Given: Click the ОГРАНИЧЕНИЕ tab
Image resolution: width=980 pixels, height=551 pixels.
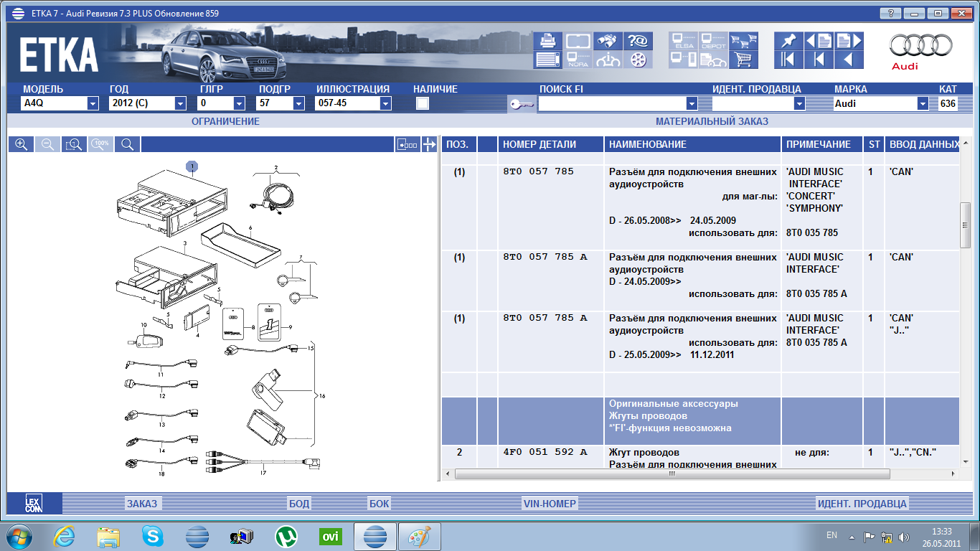Looking at the screenshot, I should [x=225, y=121].
